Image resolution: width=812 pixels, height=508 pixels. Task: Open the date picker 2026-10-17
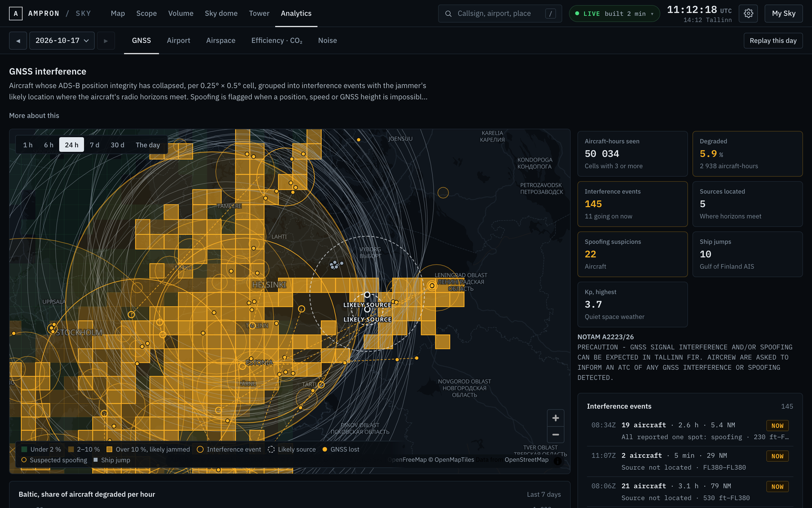click(x=62, y=41)
